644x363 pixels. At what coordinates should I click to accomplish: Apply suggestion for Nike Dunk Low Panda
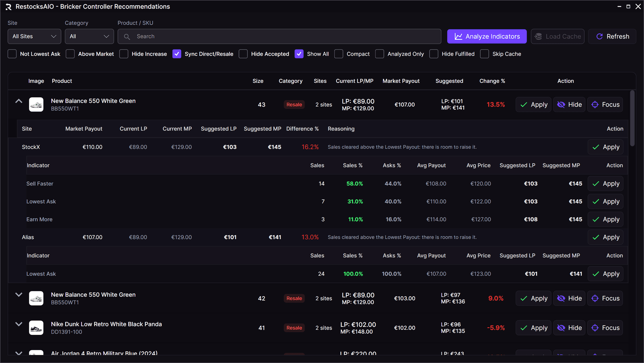click(x=533, y=328)
